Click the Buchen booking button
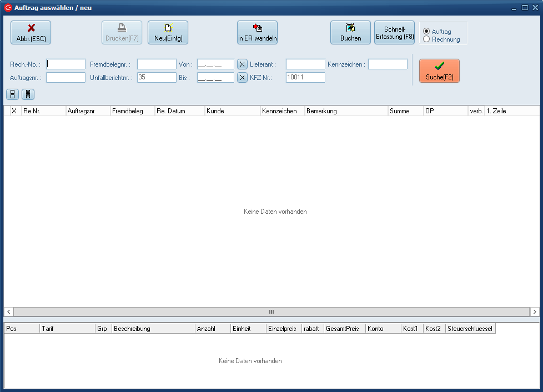543x392 pixels. pyautogui.click(x=350, y=33)
